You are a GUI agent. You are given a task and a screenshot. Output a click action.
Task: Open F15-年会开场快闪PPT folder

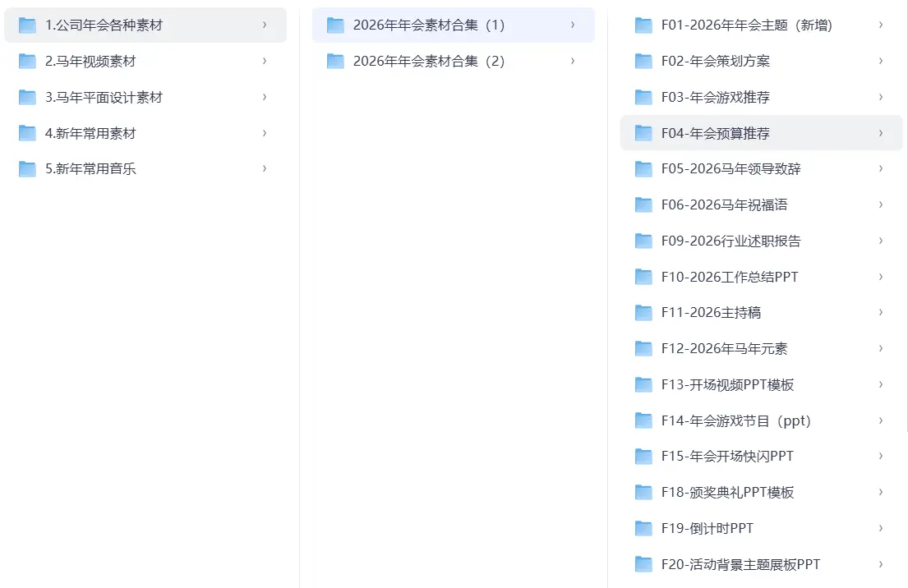727,457
